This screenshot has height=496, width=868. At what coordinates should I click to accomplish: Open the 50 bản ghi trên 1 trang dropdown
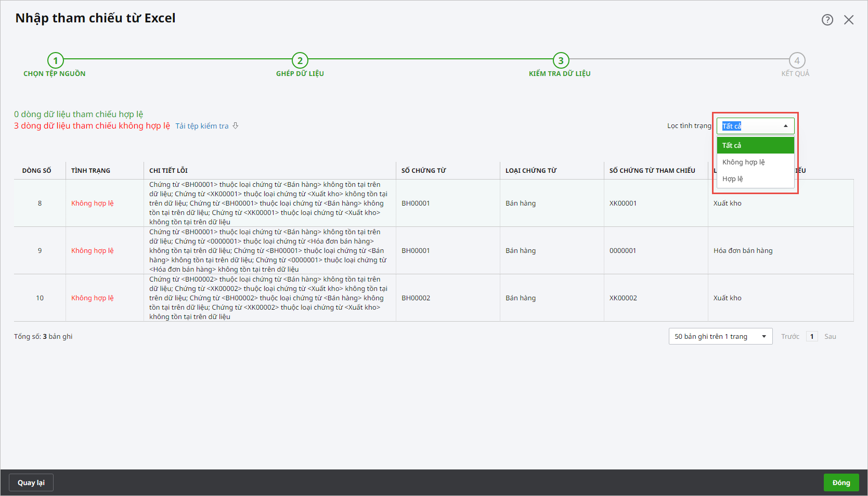point(720,337)
